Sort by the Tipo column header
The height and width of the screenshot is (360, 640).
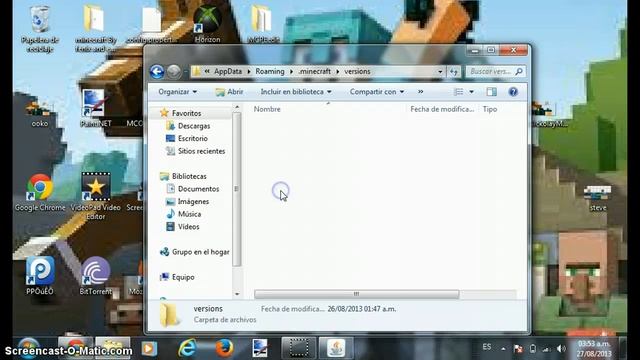point(490,109)
